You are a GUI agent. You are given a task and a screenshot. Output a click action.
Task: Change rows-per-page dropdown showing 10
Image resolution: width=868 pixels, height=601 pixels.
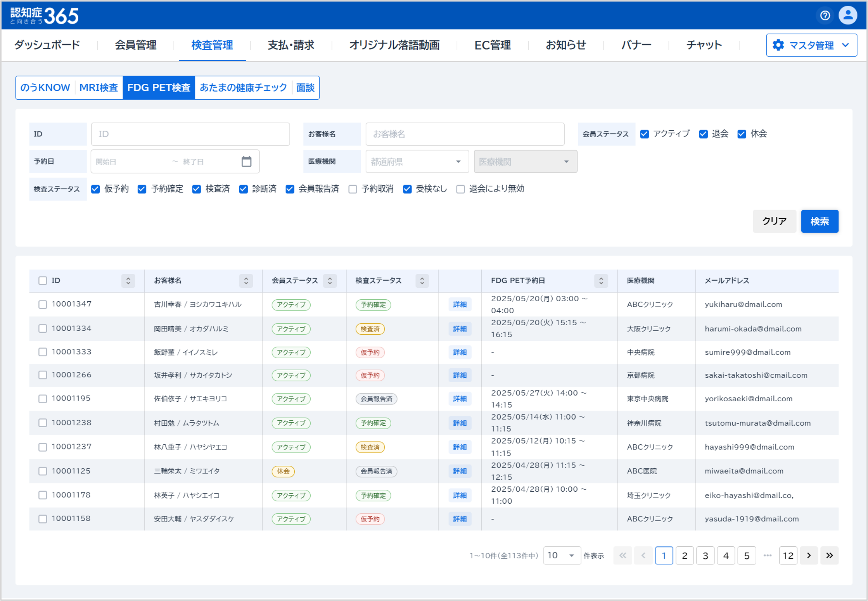coord(562,555)
